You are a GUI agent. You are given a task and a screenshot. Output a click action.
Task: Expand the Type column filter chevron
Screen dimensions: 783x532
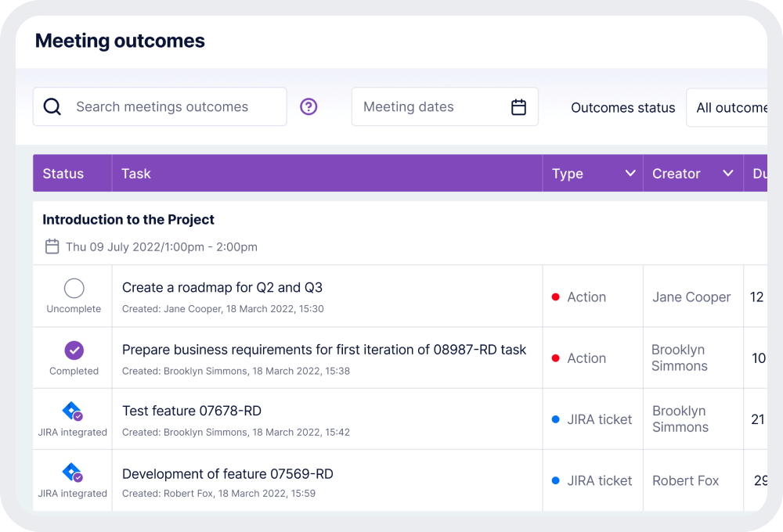coord(630,174)
